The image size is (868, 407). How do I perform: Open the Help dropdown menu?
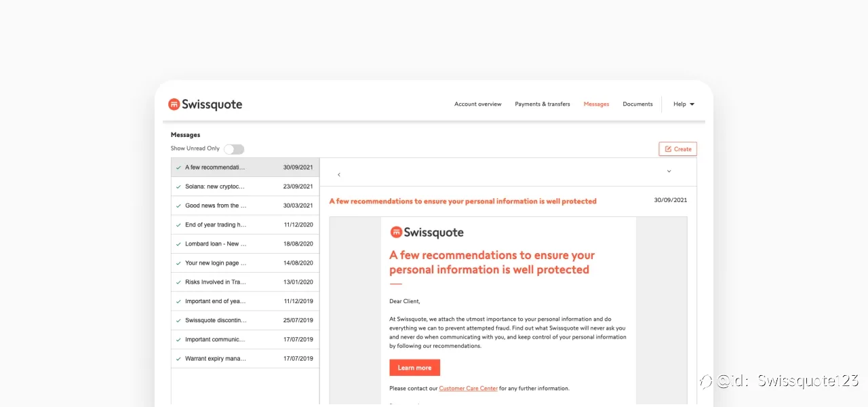point(684,104)
